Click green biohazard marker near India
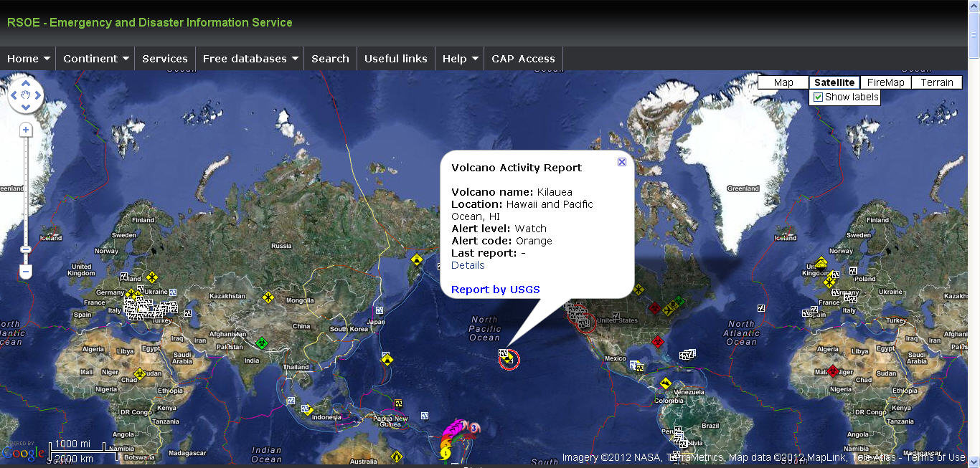This screenshot has height=468, width=980. click(x=262, y=343)
